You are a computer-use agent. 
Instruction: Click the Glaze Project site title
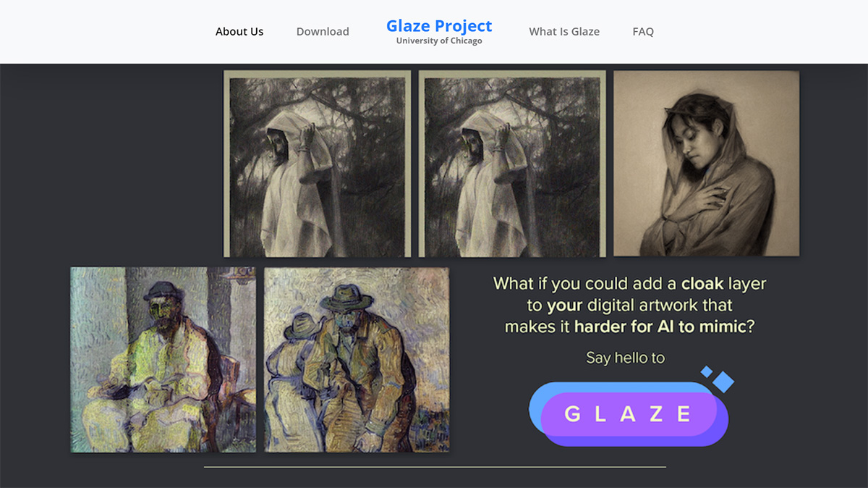tap(439, 26)
